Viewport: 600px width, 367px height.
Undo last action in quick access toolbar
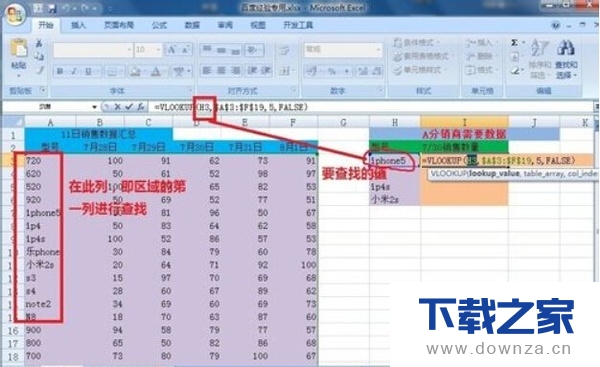coord(65,8)
